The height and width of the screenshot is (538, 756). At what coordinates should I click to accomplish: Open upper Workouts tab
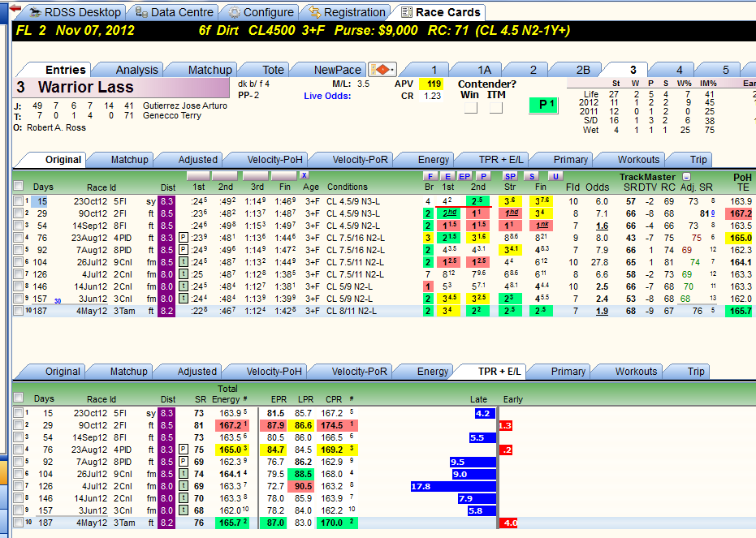(638, 160)
